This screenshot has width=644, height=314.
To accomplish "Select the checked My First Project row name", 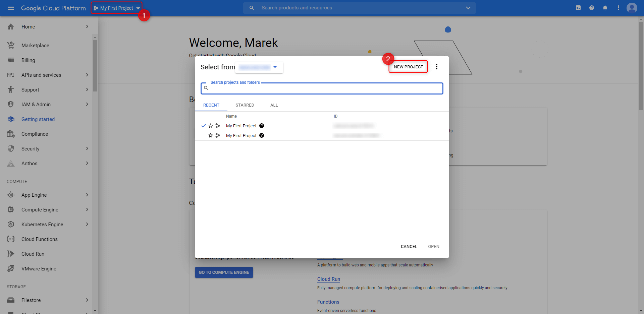I will [241, 126].
